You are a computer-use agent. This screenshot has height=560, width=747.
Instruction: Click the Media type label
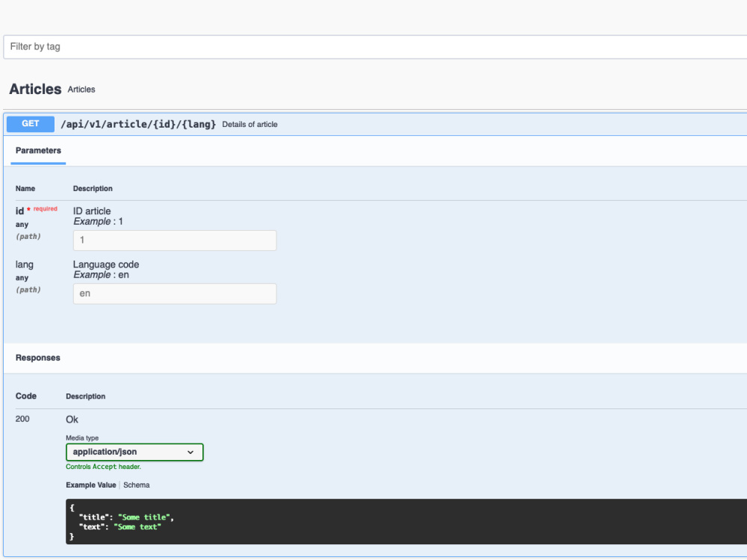point(82,438)
